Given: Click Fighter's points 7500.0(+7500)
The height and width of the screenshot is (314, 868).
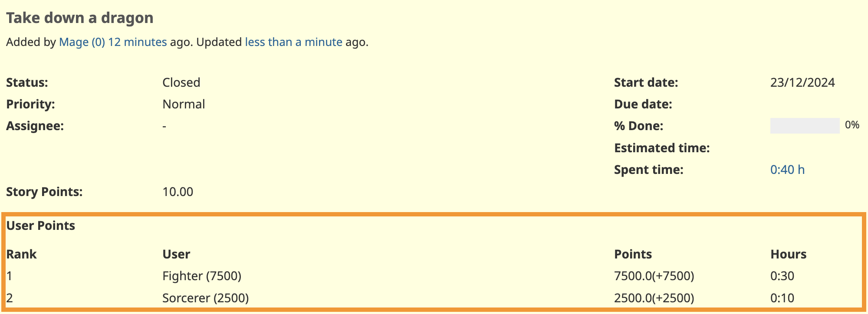Looking at the screenshot, I should [654, 276].
